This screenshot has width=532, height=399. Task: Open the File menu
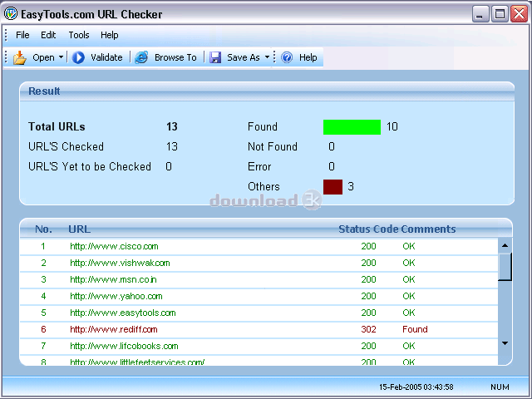pyautogui.click(x=22, y=35)
